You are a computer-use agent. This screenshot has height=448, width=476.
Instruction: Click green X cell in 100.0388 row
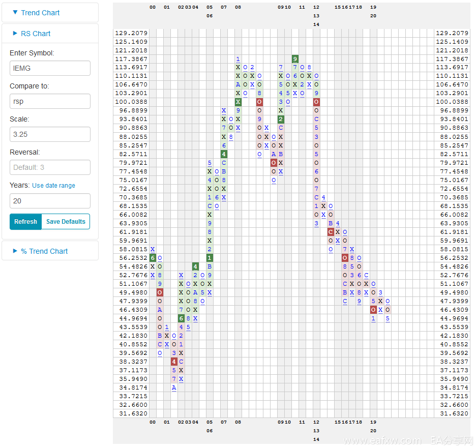click(238, 102)
